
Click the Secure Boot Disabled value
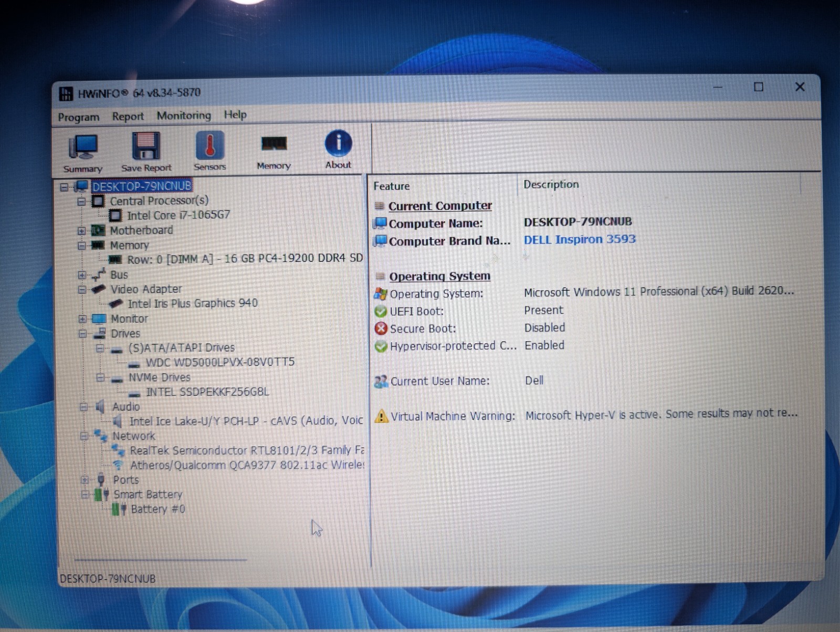(545, 328)
